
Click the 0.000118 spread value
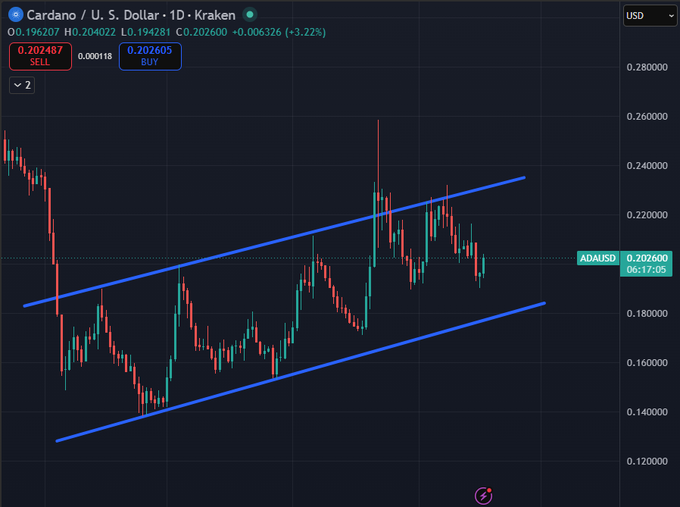(95, 56)
